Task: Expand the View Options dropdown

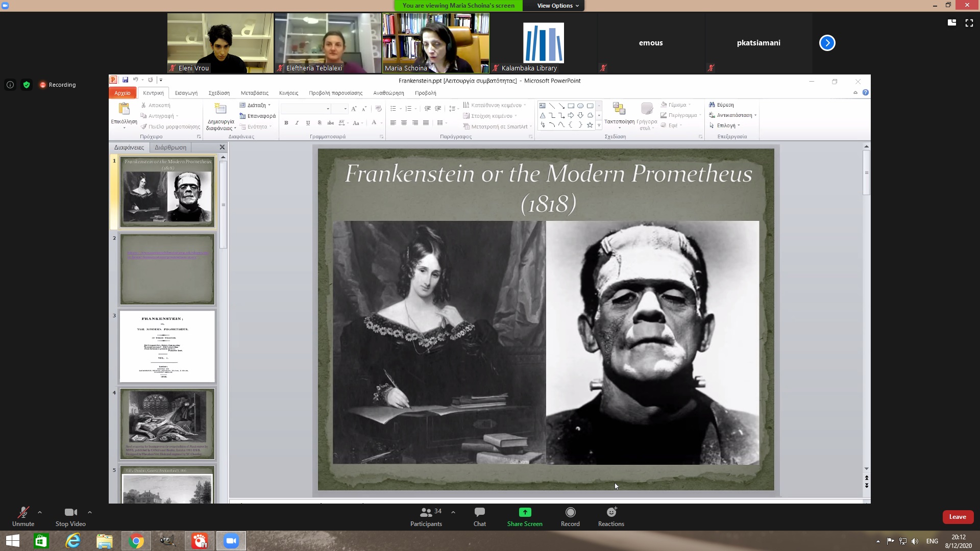Action: tap(557, 6)
